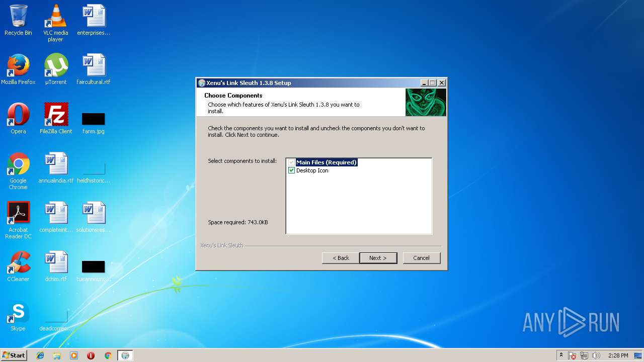
Task: Open Acrobat Reader DC shortcut
Action: 18,221
